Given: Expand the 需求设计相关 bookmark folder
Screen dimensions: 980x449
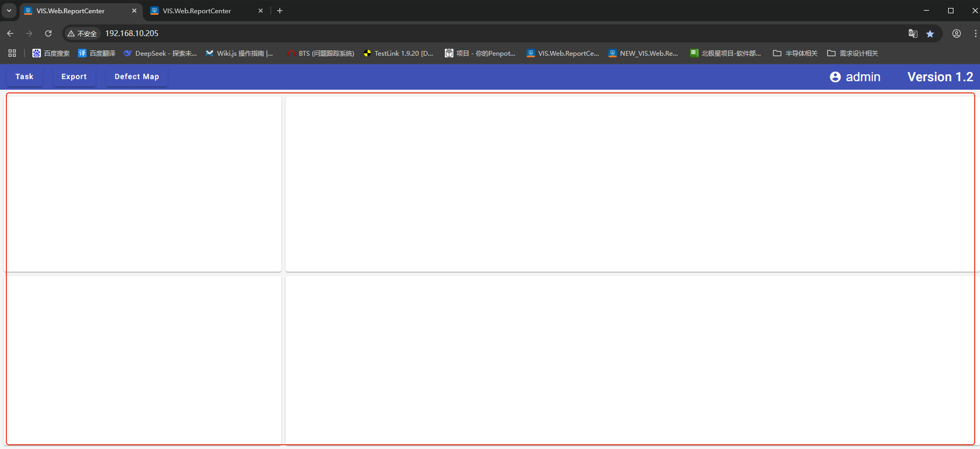Looking at the screenshot, I should (x=853, y=53).
